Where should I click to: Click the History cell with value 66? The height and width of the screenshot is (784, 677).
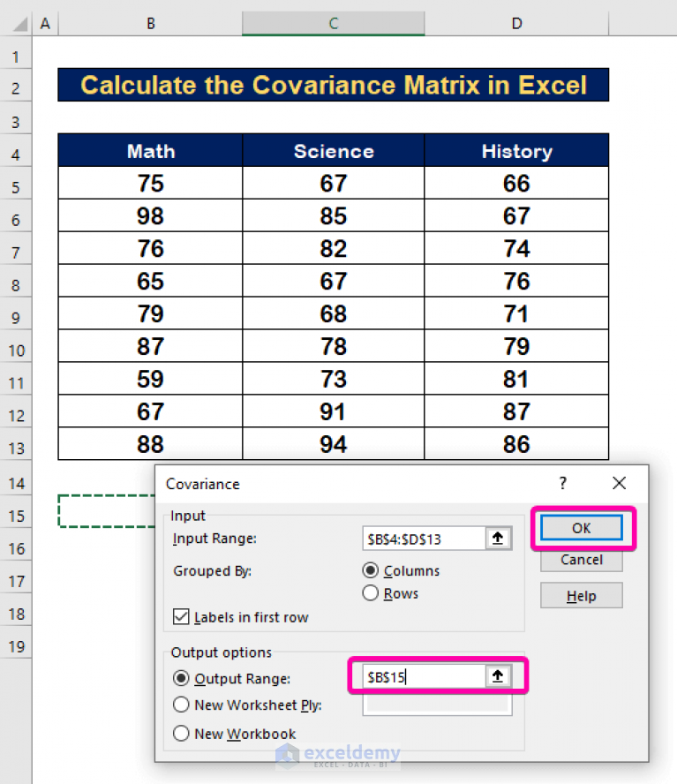[516, 183]
